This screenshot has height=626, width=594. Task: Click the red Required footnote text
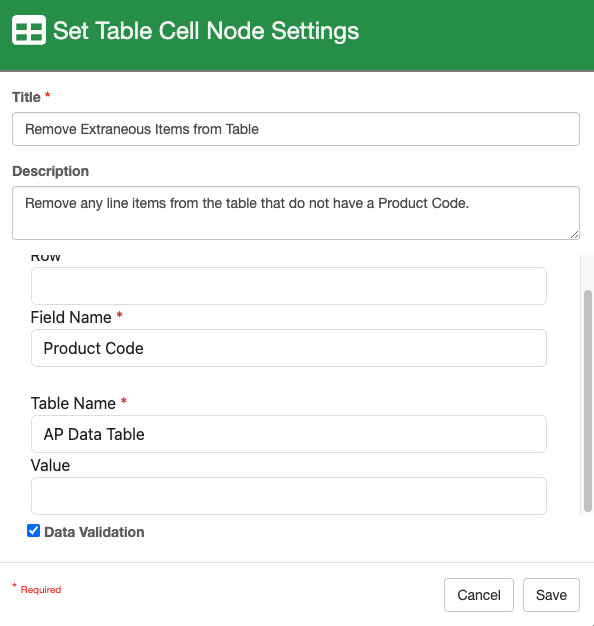(x=41, y=590)
